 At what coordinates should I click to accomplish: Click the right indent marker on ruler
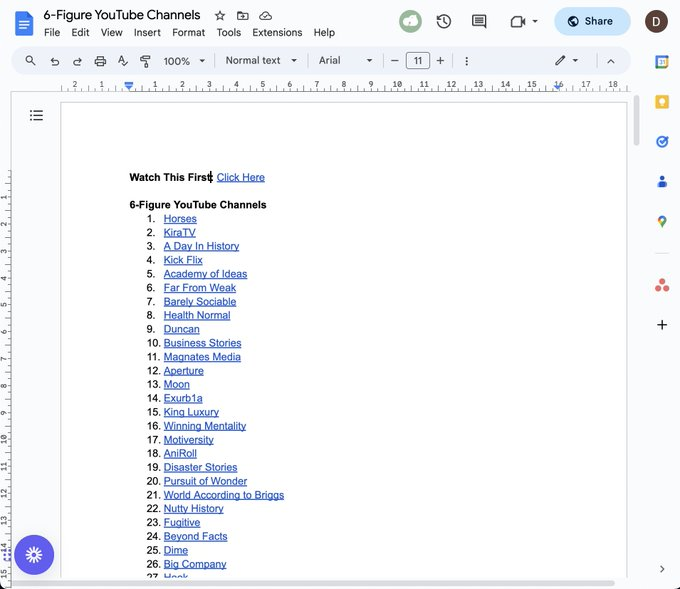(x=558, y=87)
